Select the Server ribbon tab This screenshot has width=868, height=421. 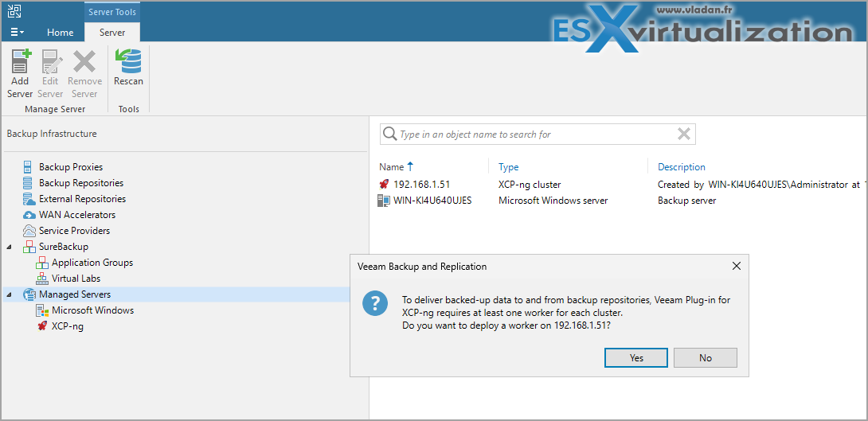coord(112,33)
